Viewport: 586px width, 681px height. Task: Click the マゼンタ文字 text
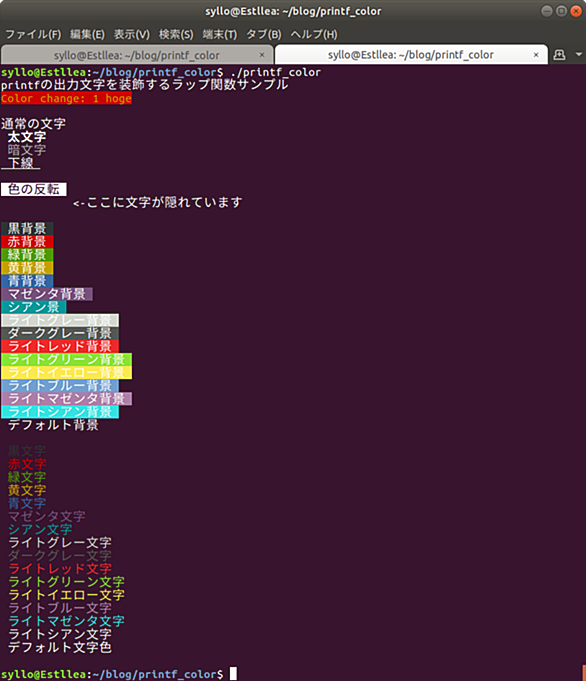(46, 516)
